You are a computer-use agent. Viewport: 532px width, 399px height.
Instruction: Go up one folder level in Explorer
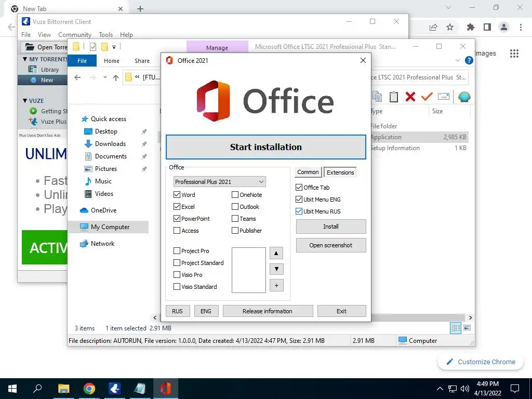[x=116, y=78]
